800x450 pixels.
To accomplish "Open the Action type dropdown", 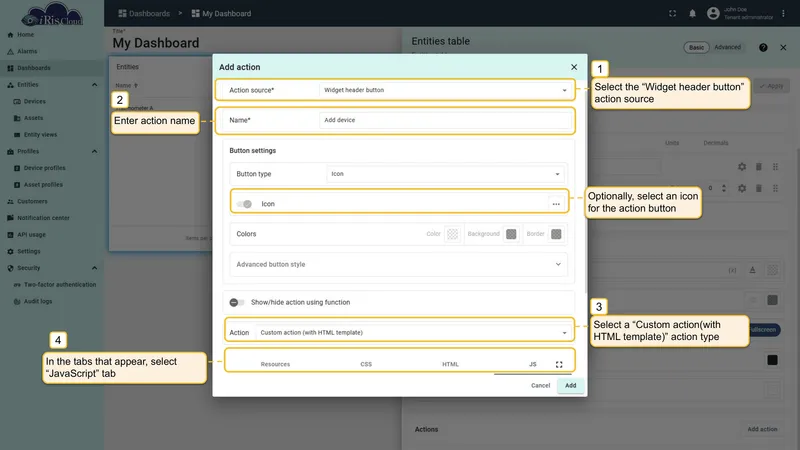I will click(x=413, y=333).
